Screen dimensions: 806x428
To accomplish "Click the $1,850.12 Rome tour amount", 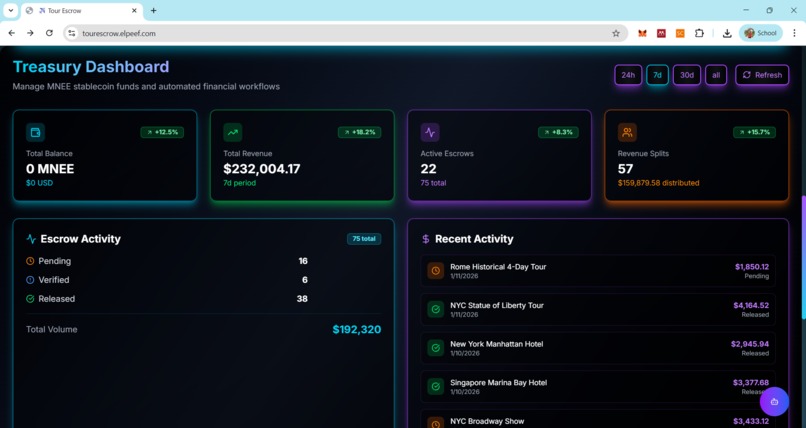I will (x=752, y=267).
